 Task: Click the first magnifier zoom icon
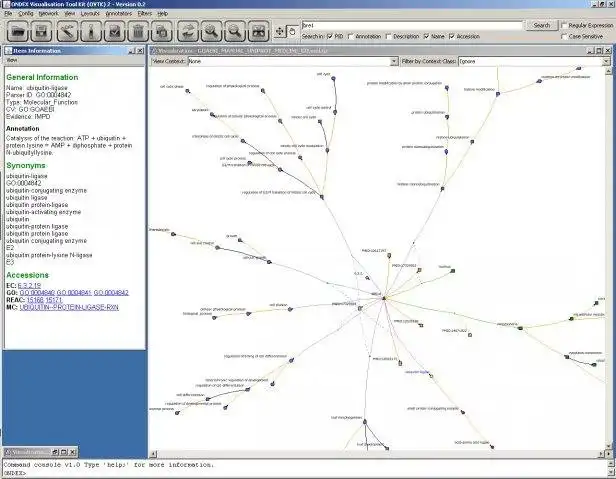[x=211, y=31]
